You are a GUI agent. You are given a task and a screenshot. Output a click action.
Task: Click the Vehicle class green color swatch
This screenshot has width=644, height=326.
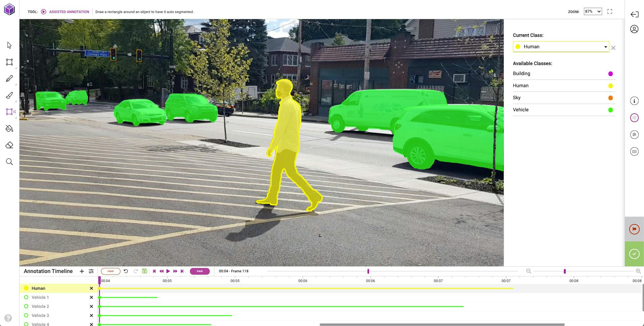click(611, 110)
